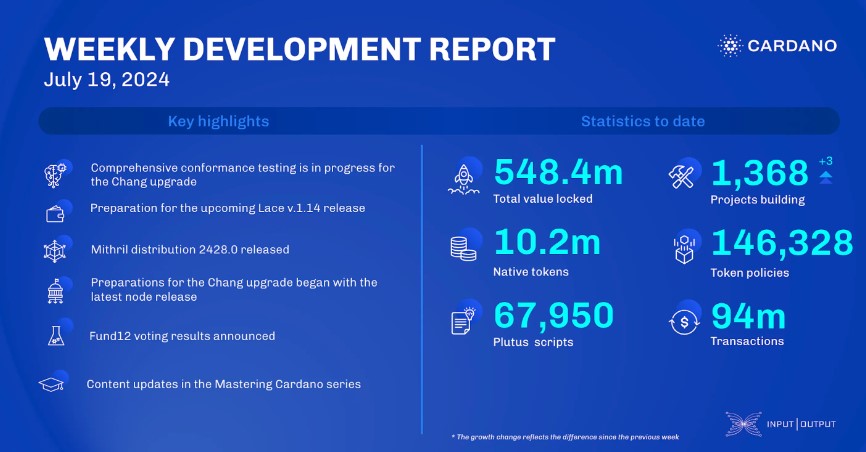Click the coin stack icon for Native tokens

click(465, 248)
